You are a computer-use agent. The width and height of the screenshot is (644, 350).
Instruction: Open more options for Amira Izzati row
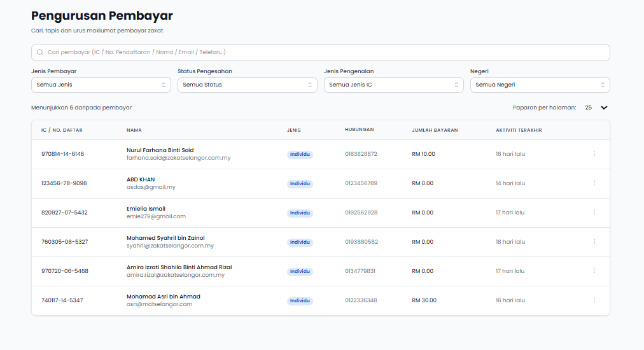point(594,271)
